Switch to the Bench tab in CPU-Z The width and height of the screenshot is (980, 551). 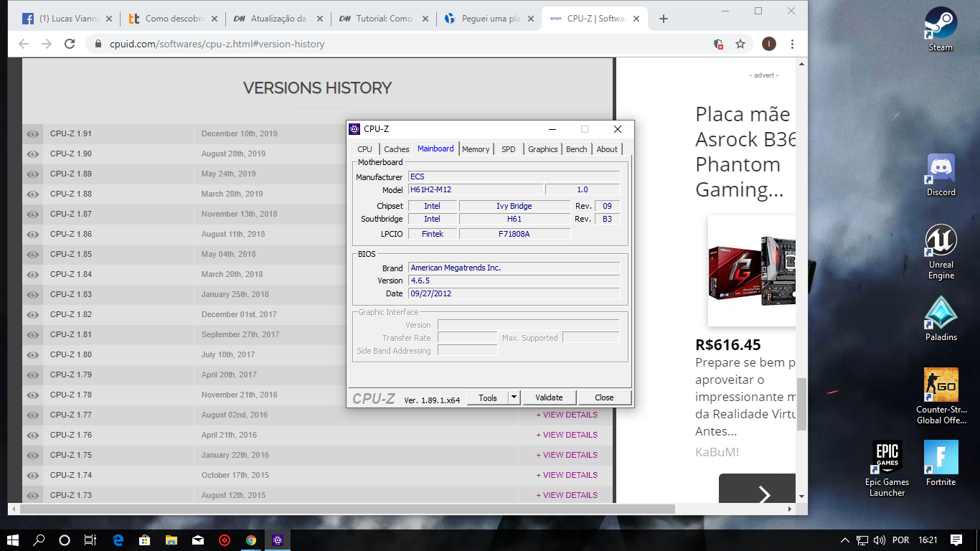click(x=577, y=149)
